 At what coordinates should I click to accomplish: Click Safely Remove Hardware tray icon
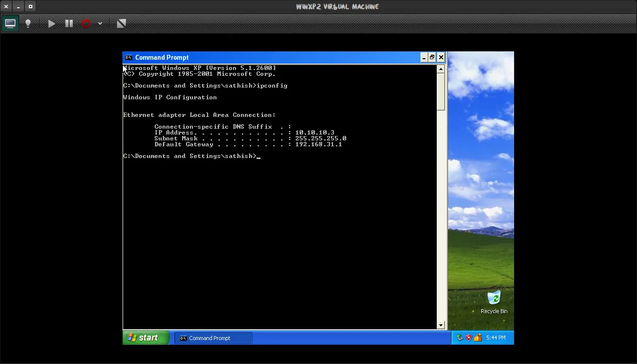pyautogui.click(x=460, y=338)
